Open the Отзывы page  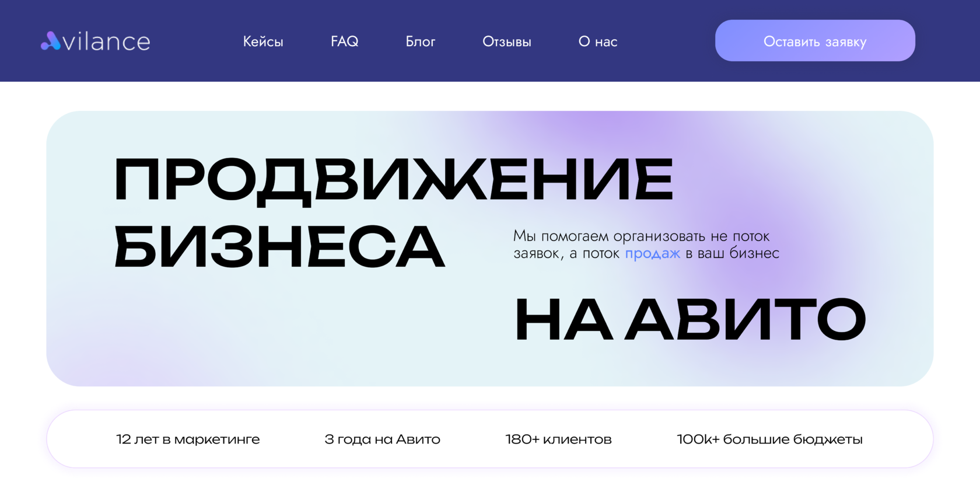(x=507, y=41)
